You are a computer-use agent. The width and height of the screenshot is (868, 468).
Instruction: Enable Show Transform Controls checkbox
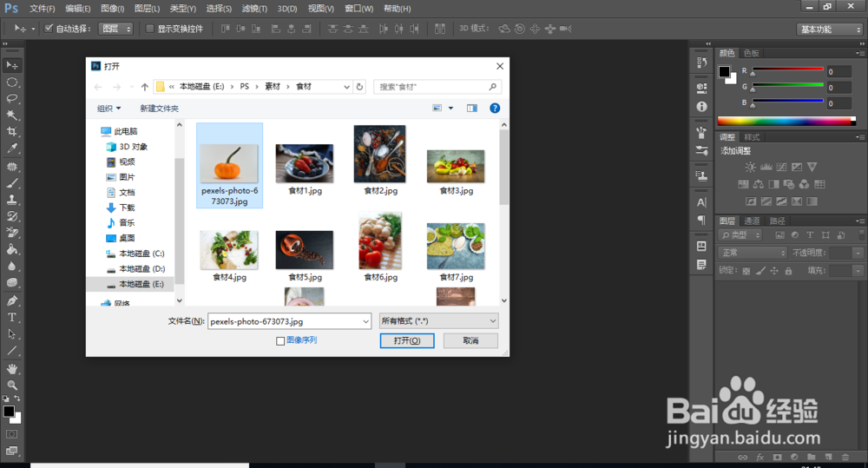coord(149,29)
